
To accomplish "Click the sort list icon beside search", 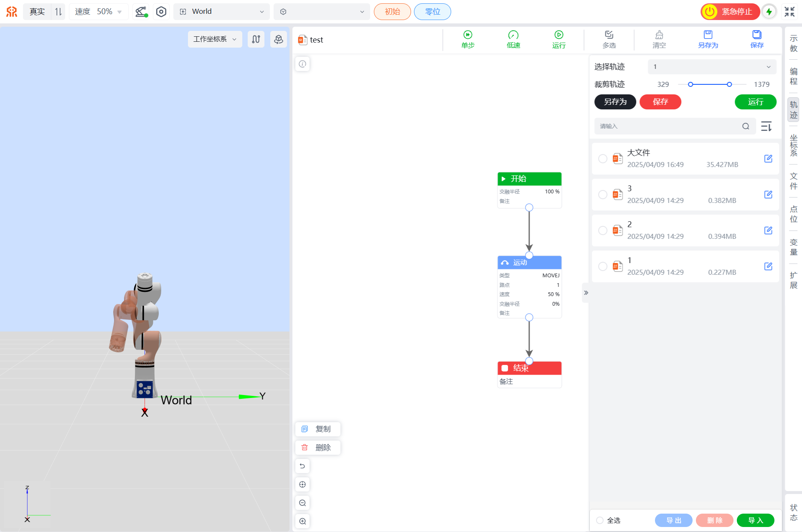I will click(x=766, y=126).
